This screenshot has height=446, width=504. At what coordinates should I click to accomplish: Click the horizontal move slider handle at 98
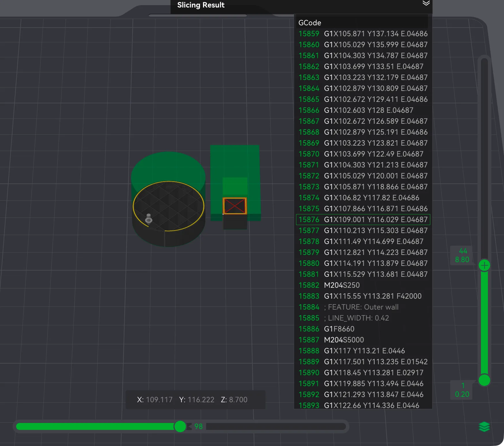[180, 426]
